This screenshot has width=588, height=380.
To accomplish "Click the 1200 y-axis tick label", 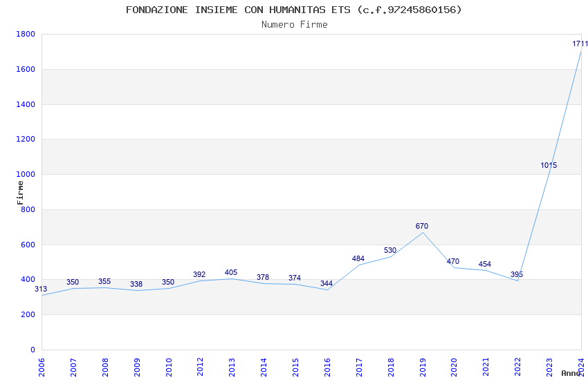I will 26,140.
